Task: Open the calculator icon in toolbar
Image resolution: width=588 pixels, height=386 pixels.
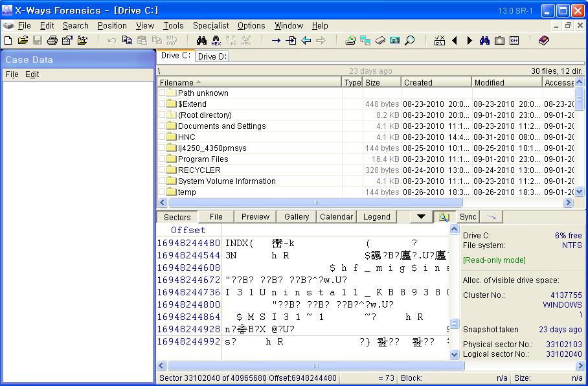Action: pos(394,41)
